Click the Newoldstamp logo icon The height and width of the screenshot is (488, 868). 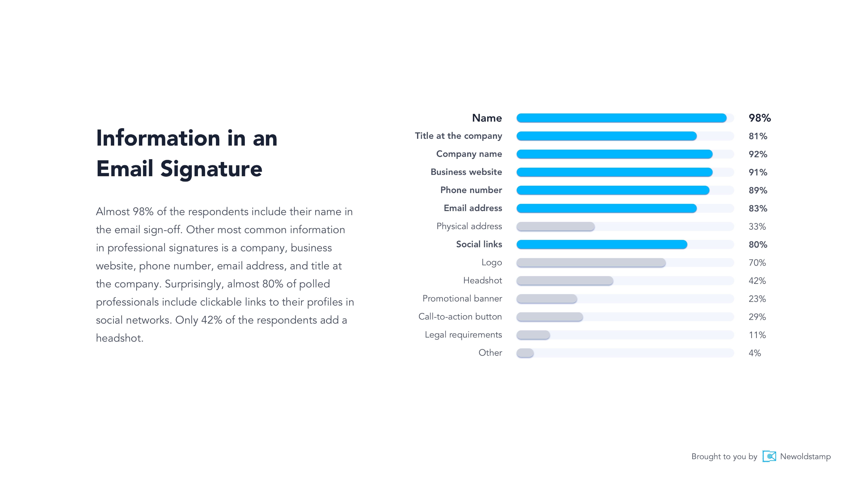click(769, 456)
